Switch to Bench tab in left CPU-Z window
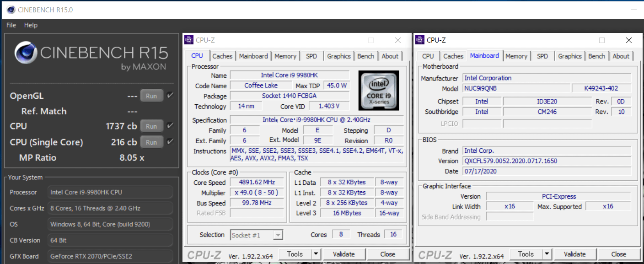 coord(365,56)
